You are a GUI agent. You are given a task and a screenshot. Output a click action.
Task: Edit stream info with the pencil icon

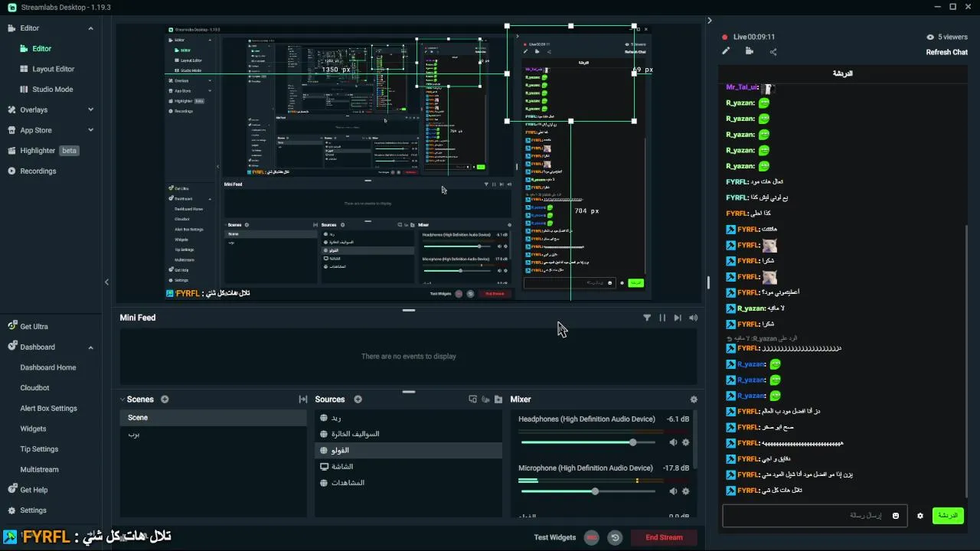click(726, 51)
